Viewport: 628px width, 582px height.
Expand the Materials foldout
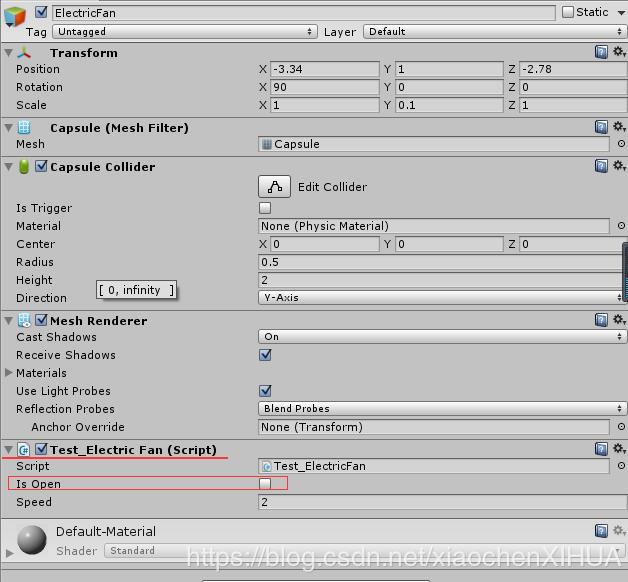(8, 373)
